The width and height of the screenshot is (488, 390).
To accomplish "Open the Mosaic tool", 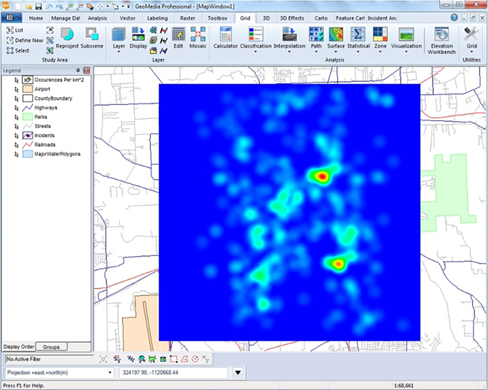I will coord(198,38).
